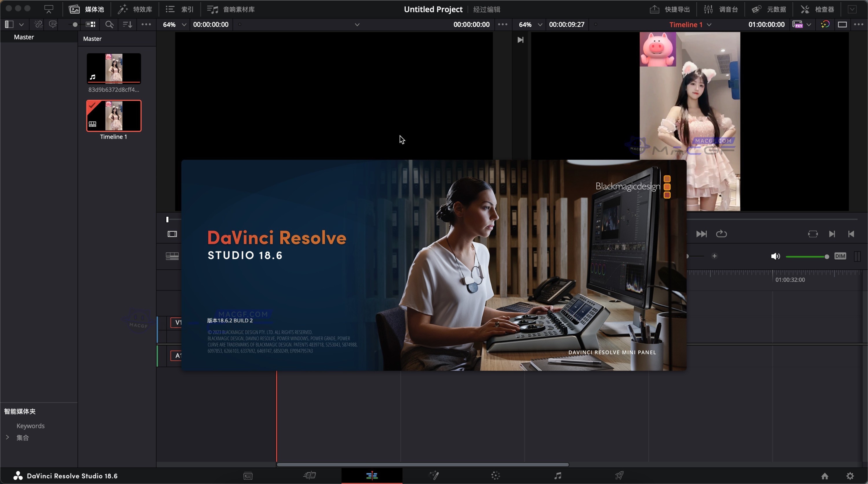Open the Fairlight page icon
This screenshot has height=484, width=868.
(558, 476)
